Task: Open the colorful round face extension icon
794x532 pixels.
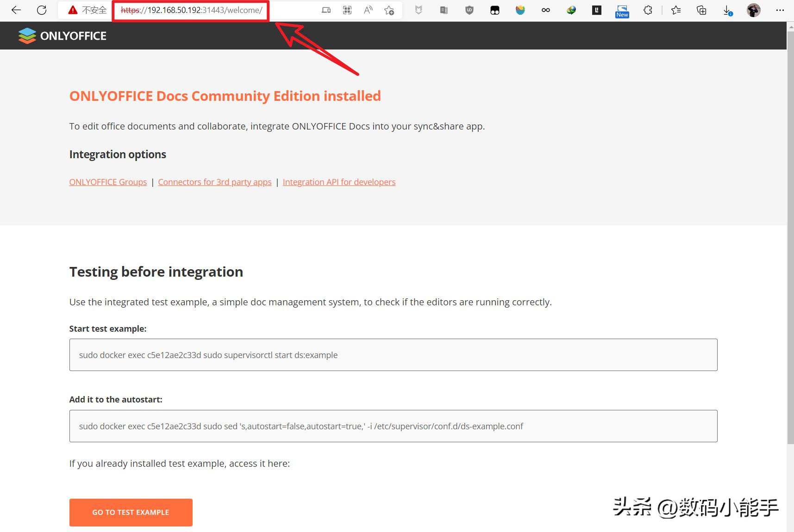Action: 520,10
